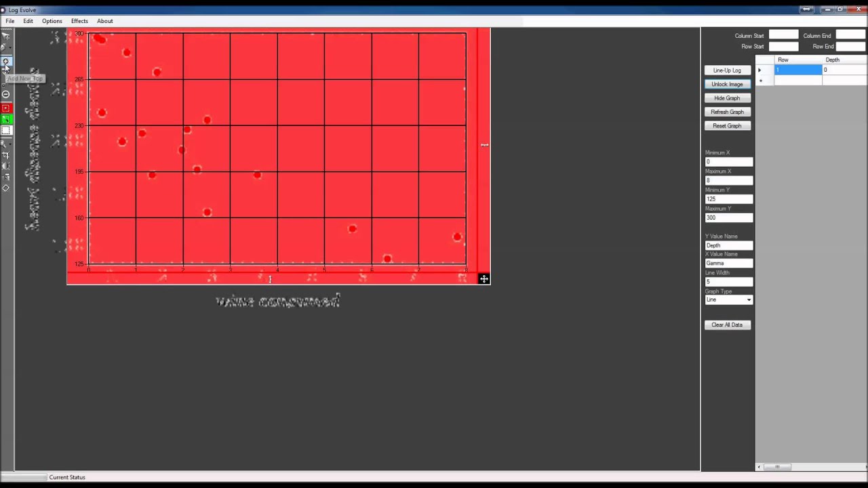868x488 pixels.
Task: Click the Column Start input field
Action: (784, 35)
